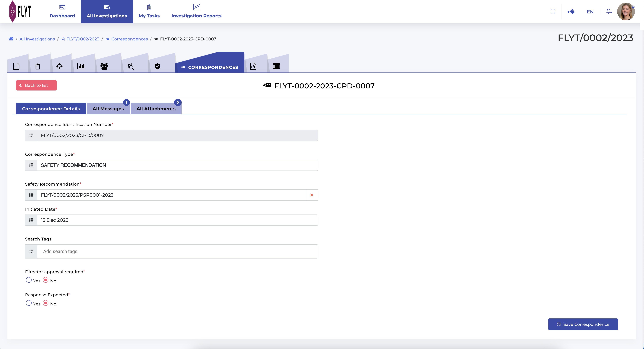Viewport: 644px width, 349px height.
Task: Clear the Safety Recommendation with red X
Action: [x=312, y=195]
